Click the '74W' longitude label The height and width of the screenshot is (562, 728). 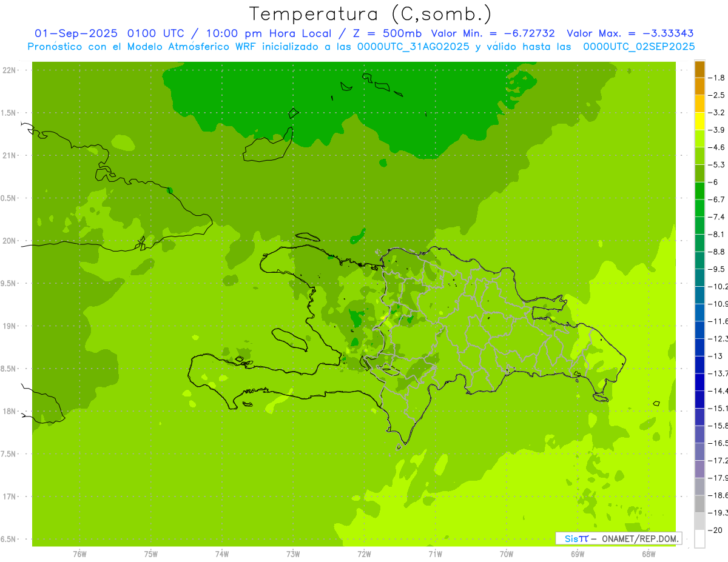(222, 555)
